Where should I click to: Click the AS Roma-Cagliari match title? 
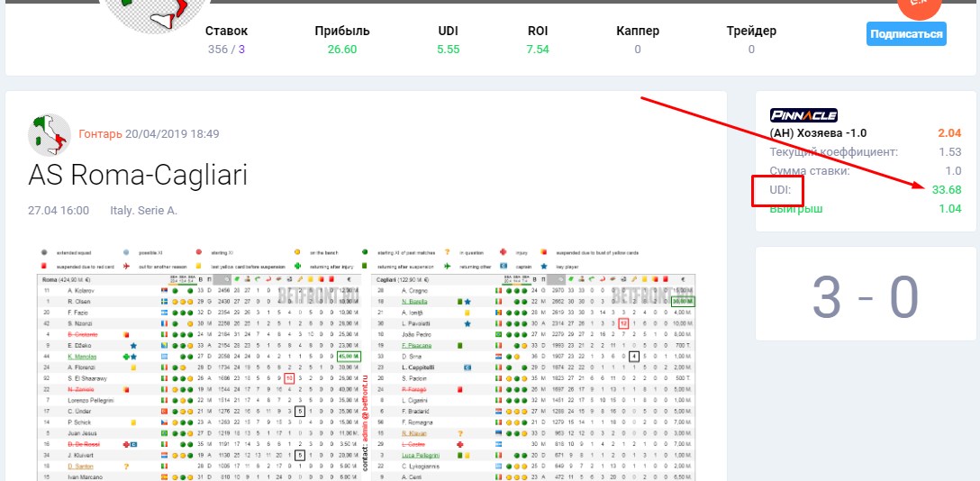pyautogui.click(x=138, y=175)
